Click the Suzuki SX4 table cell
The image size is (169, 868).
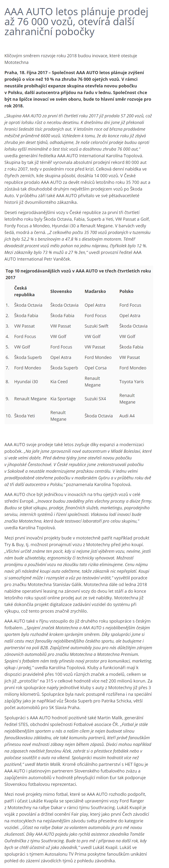pyautogui.click(x=95, y=399)
